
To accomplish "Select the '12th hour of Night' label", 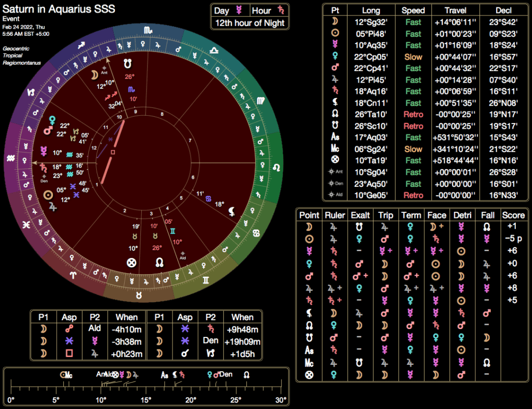I will 250,23.
